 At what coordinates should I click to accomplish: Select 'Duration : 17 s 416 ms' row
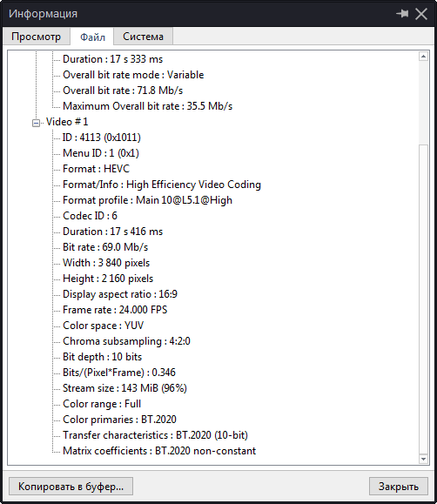(x=113, y=232)
